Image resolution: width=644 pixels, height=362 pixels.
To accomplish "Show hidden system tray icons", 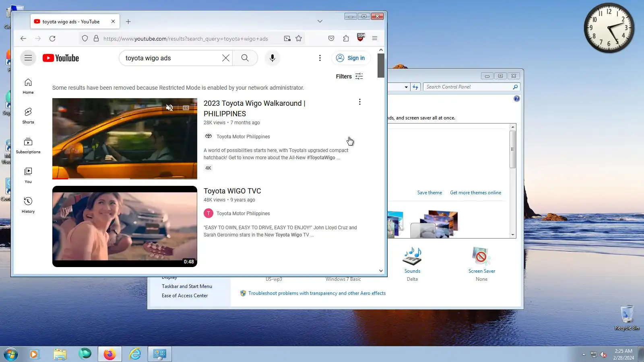I will point(584,354).
